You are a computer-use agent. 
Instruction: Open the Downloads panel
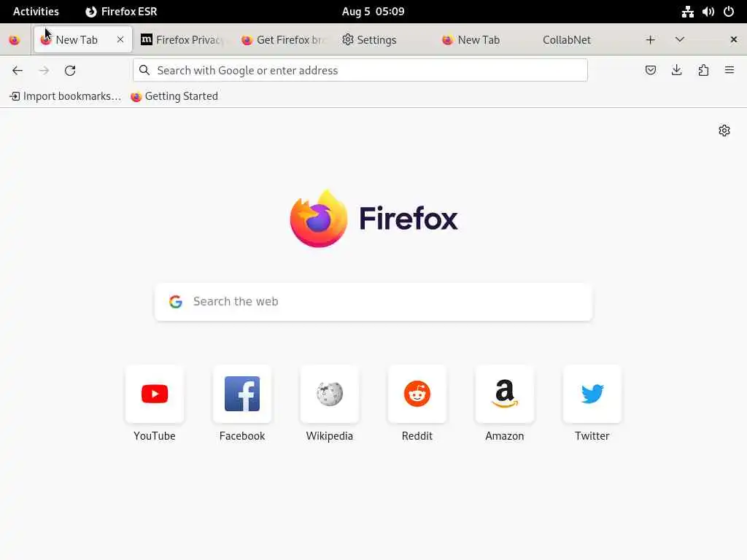(x=676, y=70)
